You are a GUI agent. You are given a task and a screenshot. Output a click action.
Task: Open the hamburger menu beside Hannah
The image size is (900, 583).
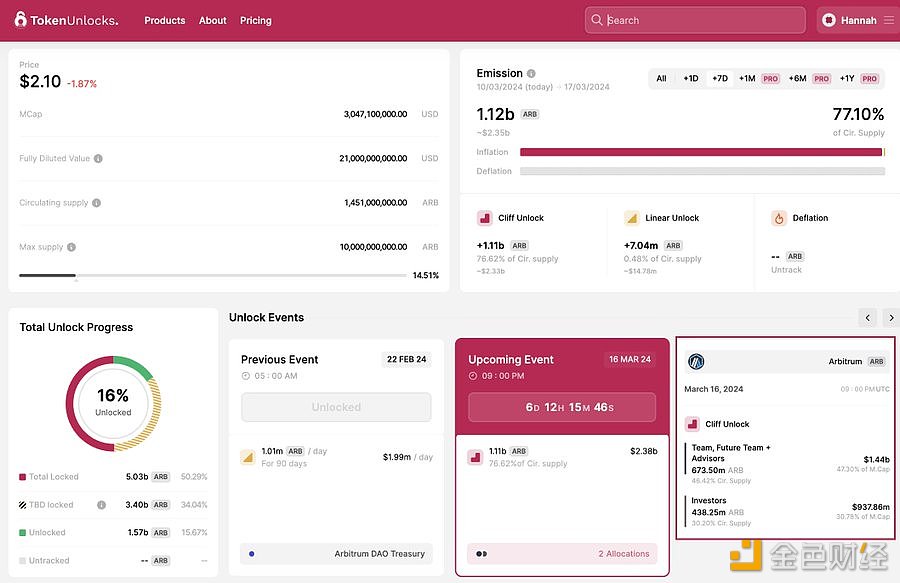click(x=889, y=20)
